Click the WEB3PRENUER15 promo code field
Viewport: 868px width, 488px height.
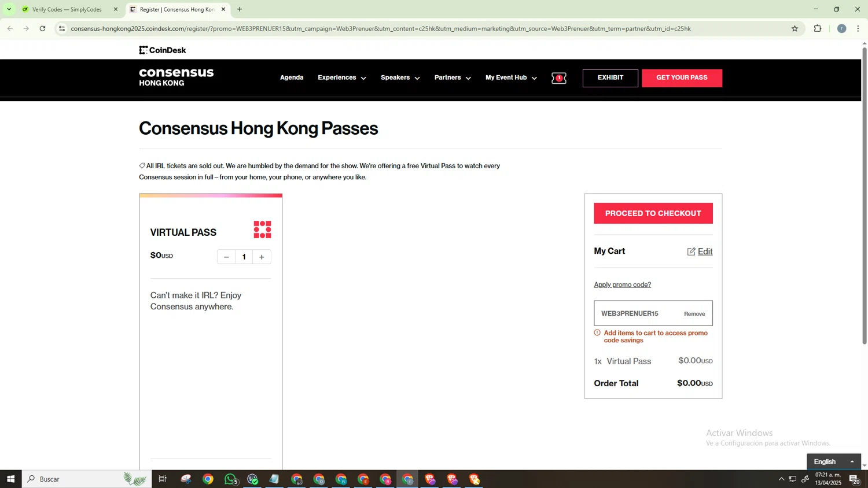pyautogui.click(x=653, y=313)
